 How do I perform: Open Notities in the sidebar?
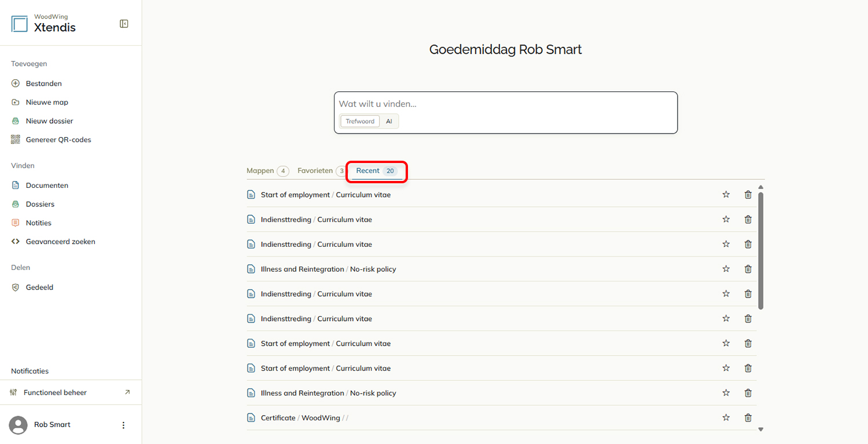point(31,223)
